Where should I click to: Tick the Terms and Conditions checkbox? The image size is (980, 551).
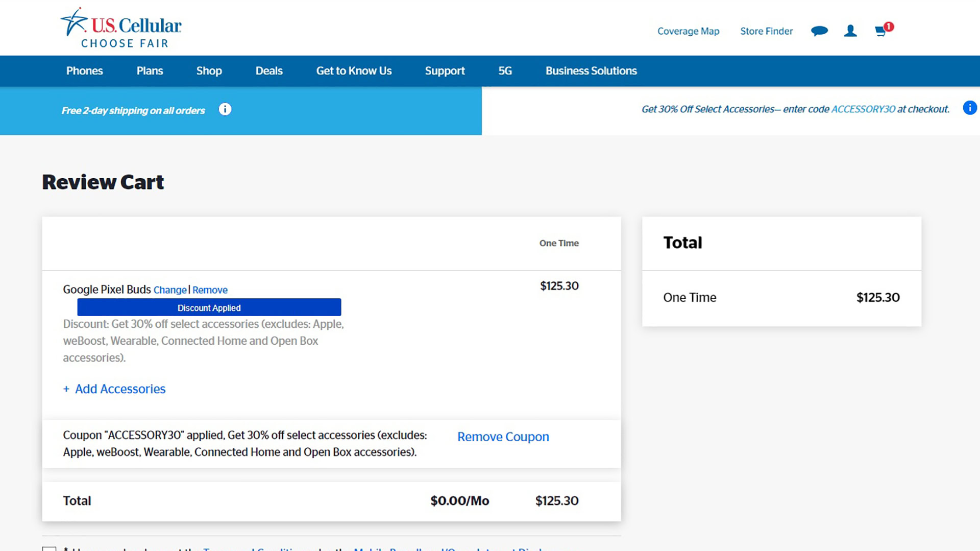coord(49,548)
